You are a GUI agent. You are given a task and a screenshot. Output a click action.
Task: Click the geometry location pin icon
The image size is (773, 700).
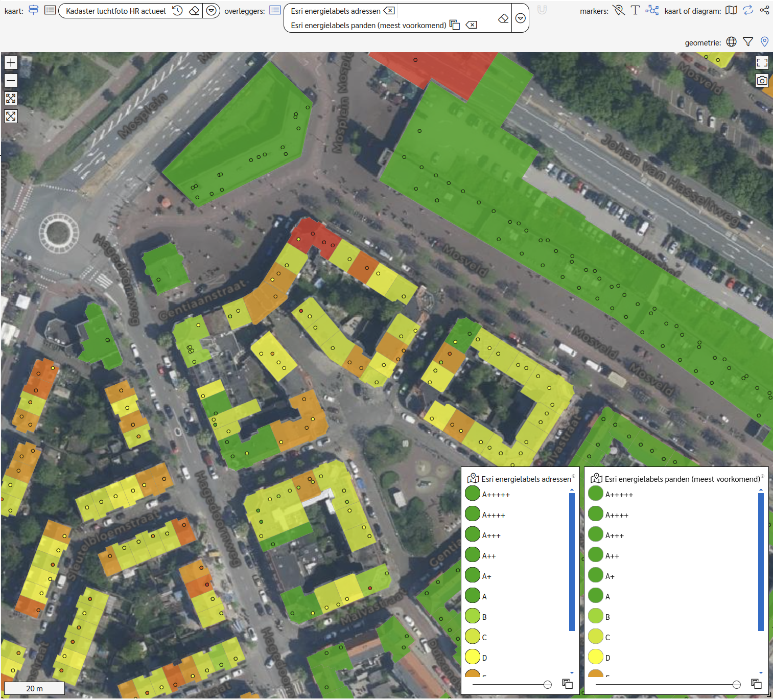764,42
